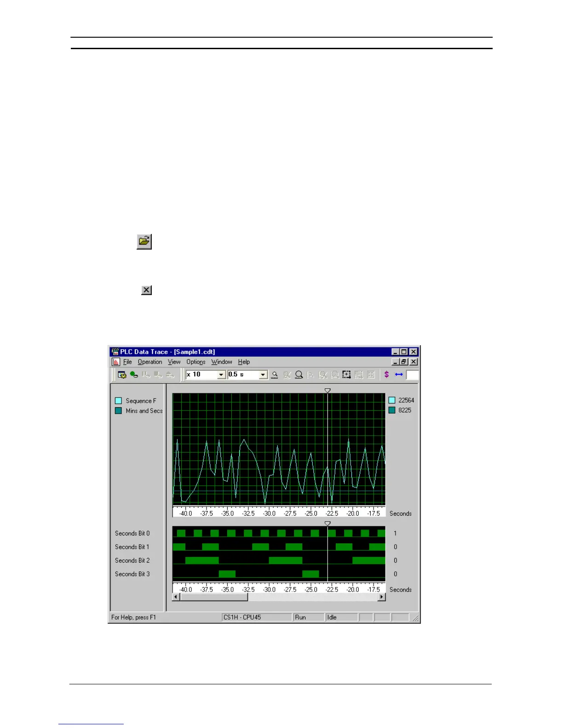Select the Seconds Bit 1 label
The height and width of the screenshot is (728, 563).
click(x=132, y=547)
